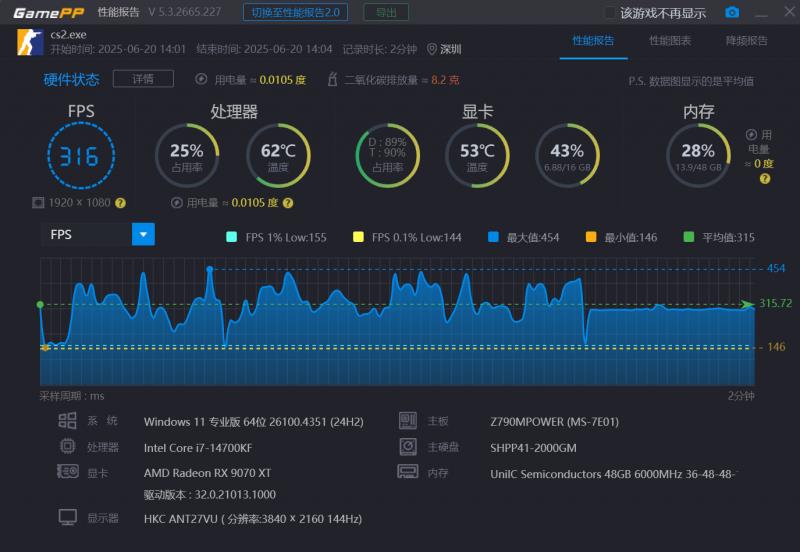Image resolution: width=800 pixels, height=552 pixels.
Task: Click the green average start marker on chart
Action: tap(40, 305)
